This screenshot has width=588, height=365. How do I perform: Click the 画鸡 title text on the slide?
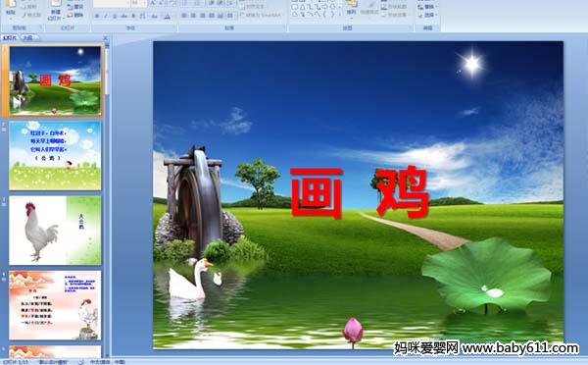click(x=360, y=192)
